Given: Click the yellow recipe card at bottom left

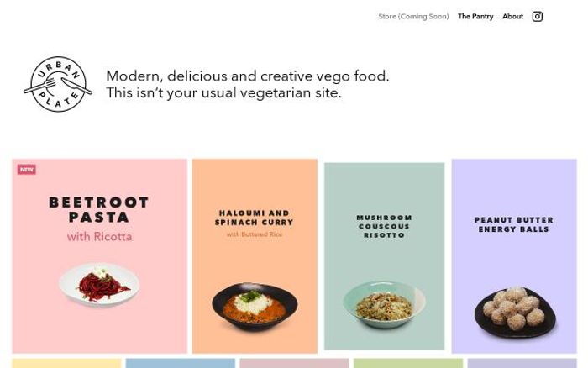Looking at the screenshot, I should click(66, 363).
